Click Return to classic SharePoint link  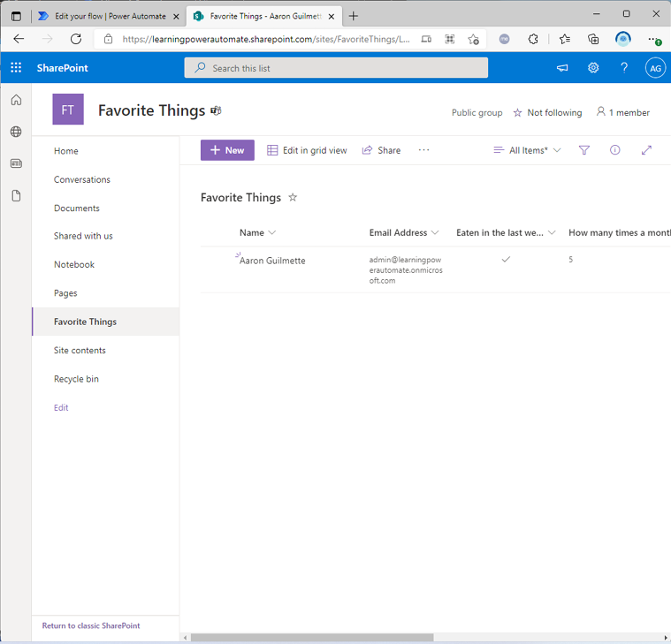coord(91,625)
